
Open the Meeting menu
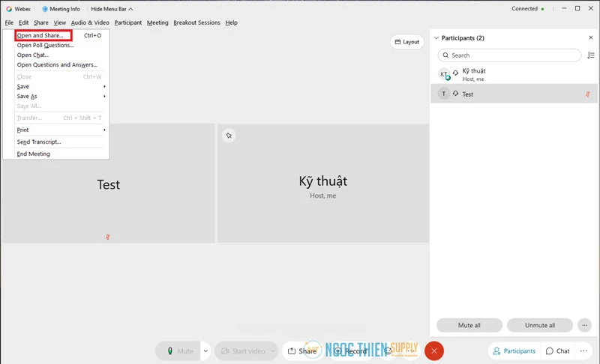coord(157,23)
